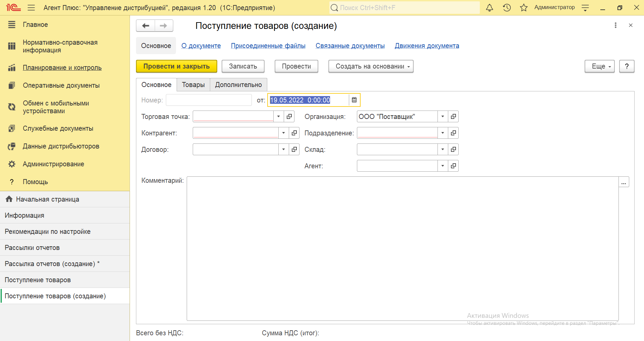Select the top Основное navigation item
Screen dimensions: 644x341
156,46
